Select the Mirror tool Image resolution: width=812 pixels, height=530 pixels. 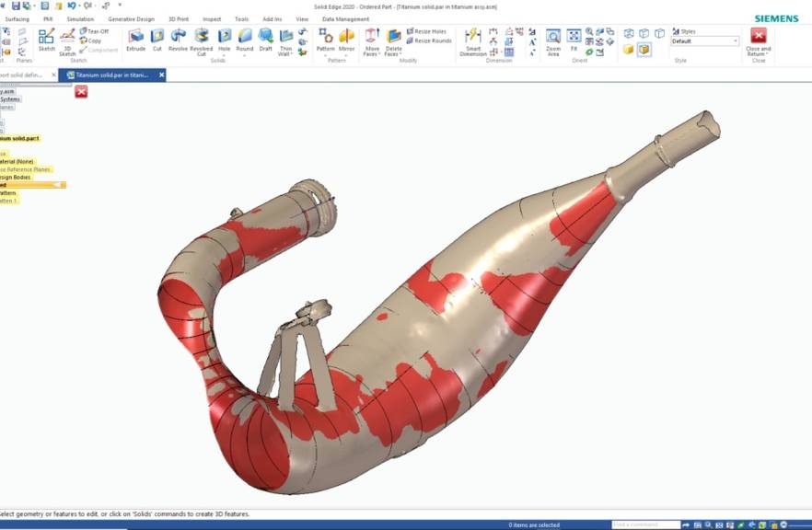346,40
